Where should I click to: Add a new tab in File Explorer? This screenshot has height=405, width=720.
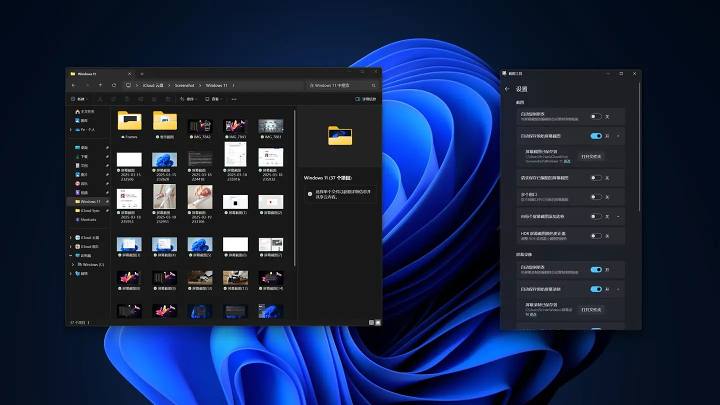(142, 73)
